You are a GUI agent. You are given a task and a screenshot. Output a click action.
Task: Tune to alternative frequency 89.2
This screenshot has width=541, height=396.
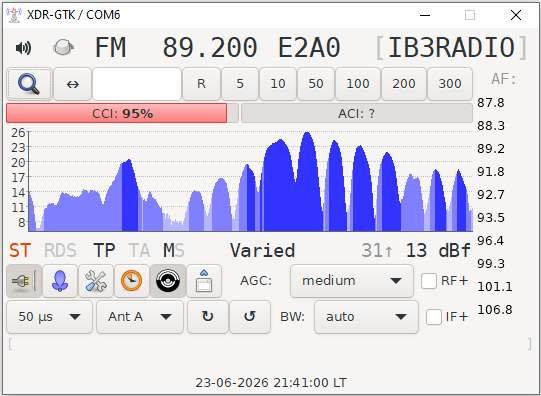coord(491,149)
